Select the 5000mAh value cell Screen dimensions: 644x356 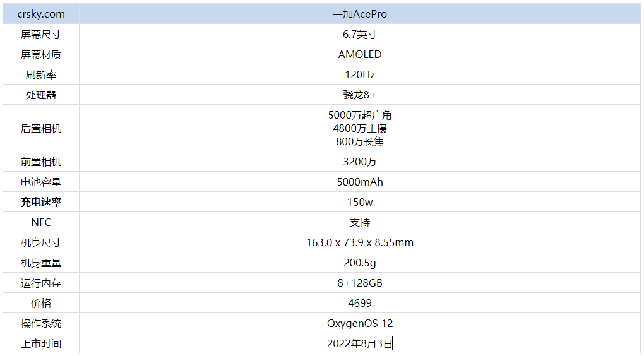pyautogui.click(x=360, y=182)
